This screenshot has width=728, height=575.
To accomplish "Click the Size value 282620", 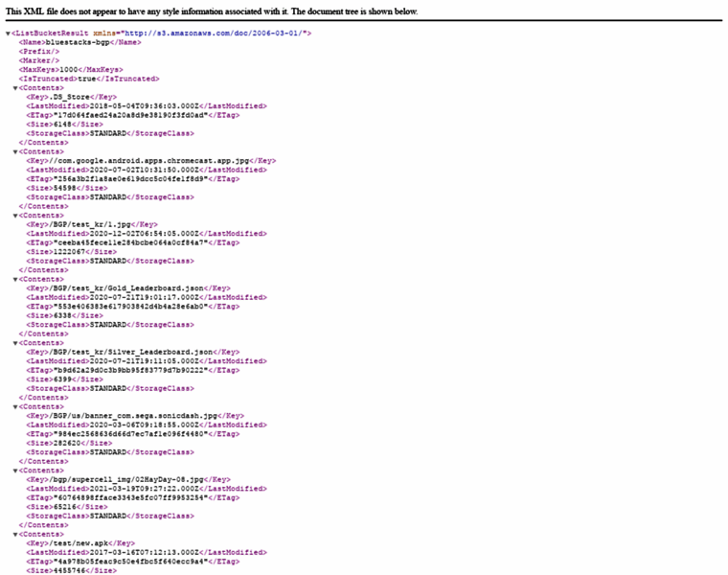I will (67, 443).
